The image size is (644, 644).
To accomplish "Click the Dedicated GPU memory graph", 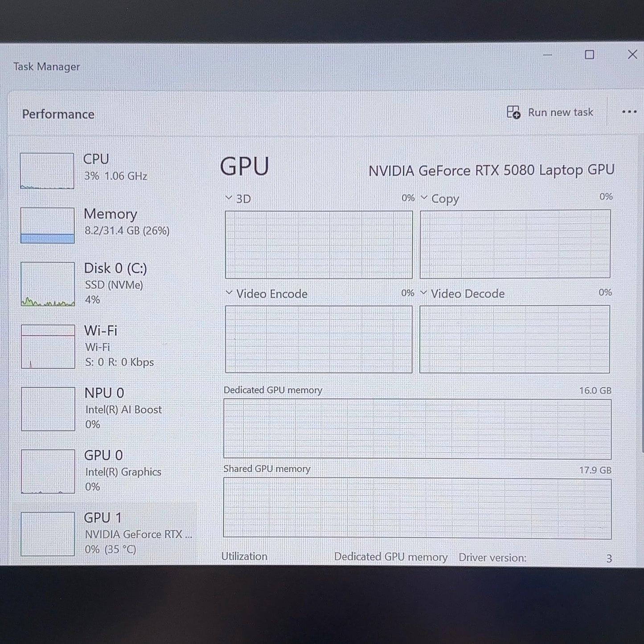I will (x=417, y=429).
